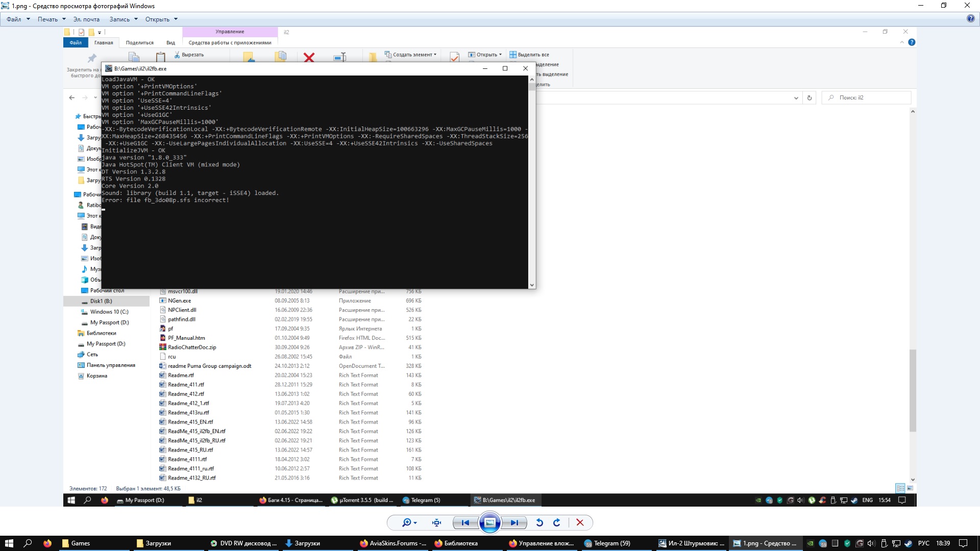Open the volume speaker tray icon
980x551 pixels.
tap(871, 543)
